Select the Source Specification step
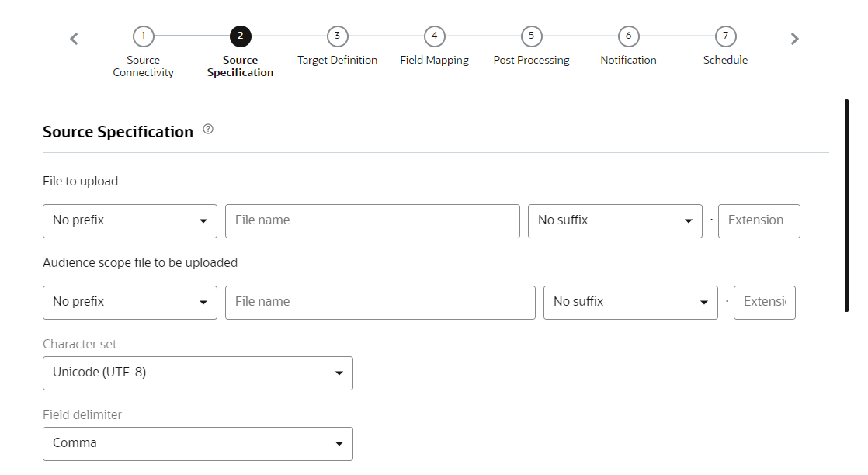868x475 pixels. click(x=241, y=36)
